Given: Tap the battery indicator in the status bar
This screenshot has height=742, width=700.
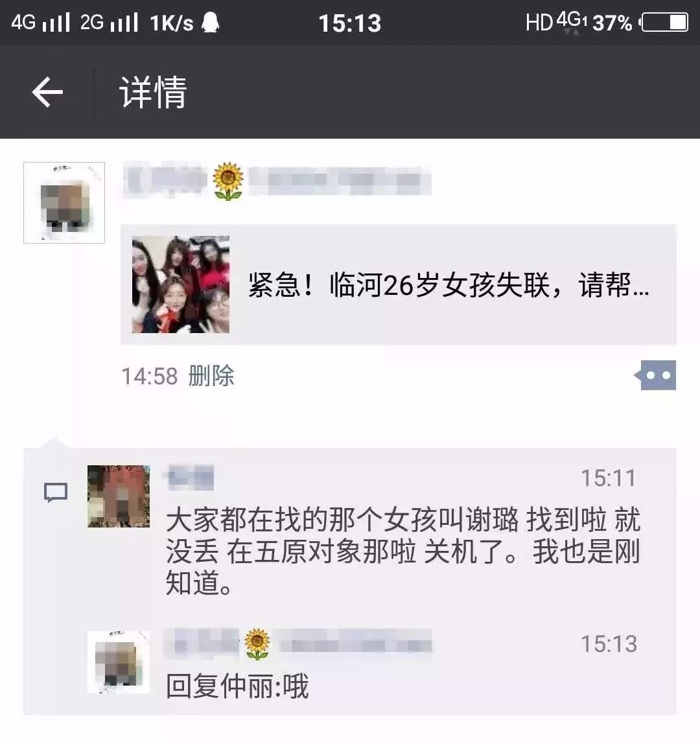Looking at the screenshot, I should click(664, 22).
